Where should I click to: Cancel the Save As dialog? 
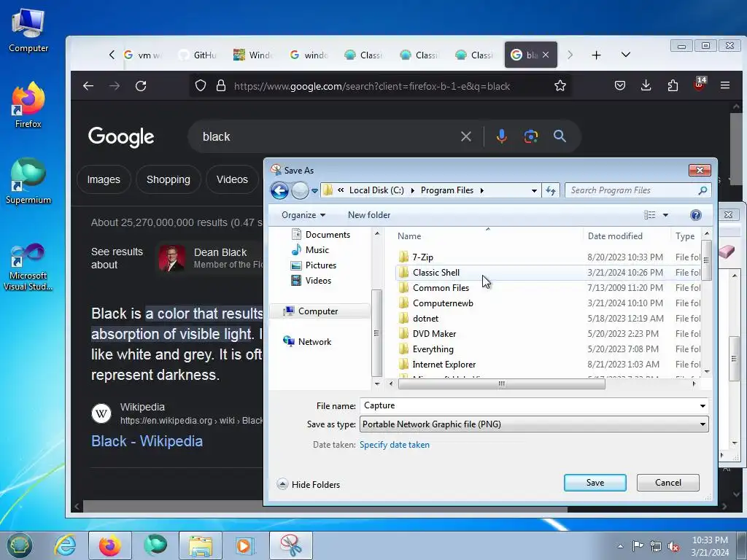click(668, 483)
